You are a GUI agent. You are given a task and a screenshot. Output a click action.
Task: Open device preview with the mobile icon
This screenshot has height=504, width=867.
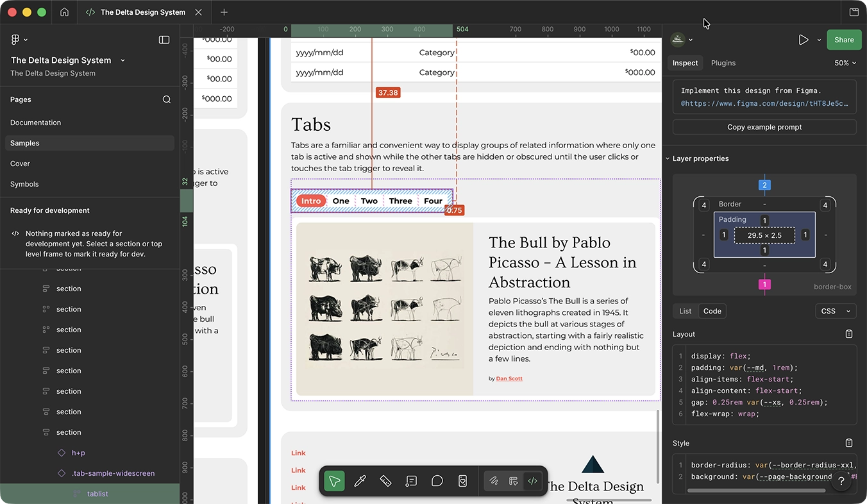tap(462, 480)
